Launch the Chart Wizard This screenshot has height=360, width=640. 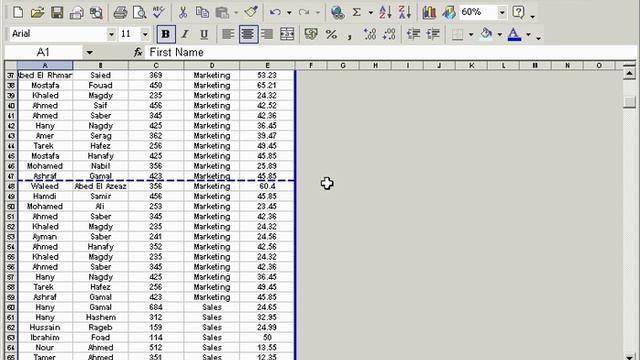click(429, 13)
